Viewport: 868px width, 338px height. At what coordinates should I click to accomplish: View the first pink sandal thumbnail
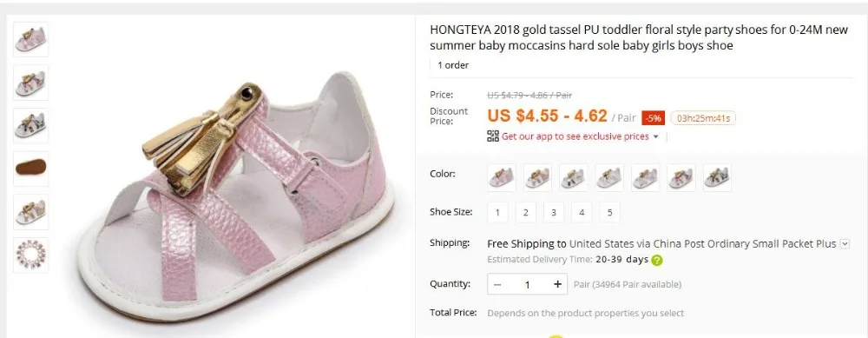(x=31, y=39)
